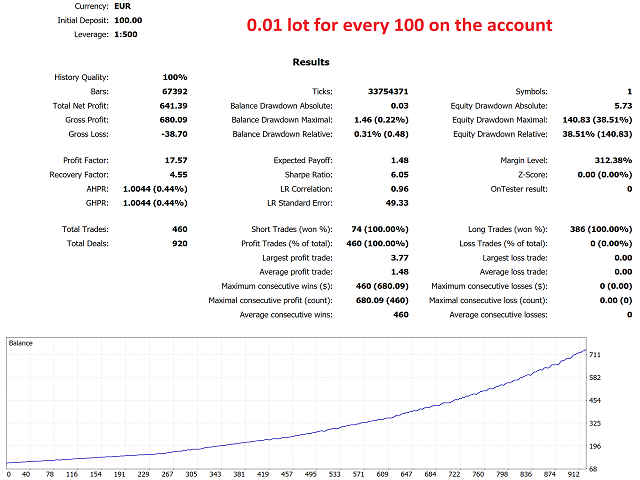The height and width of the screenshot is (480, 640).
Task: Click the red lot size headline text
Action: pyautogui.click(x=399, y=25)
